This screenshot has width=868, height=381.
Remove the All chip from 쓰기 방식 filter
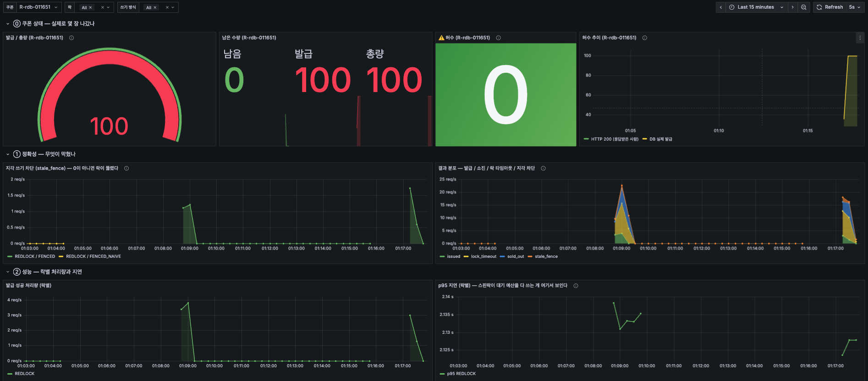pyautogui.click(x=155, y=8)
